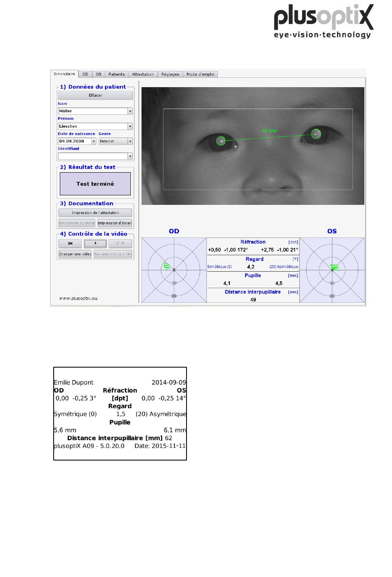Click the ticket pupil value 6,1 mm
This screenshot has height=577, width=392.
click(175, 430)
